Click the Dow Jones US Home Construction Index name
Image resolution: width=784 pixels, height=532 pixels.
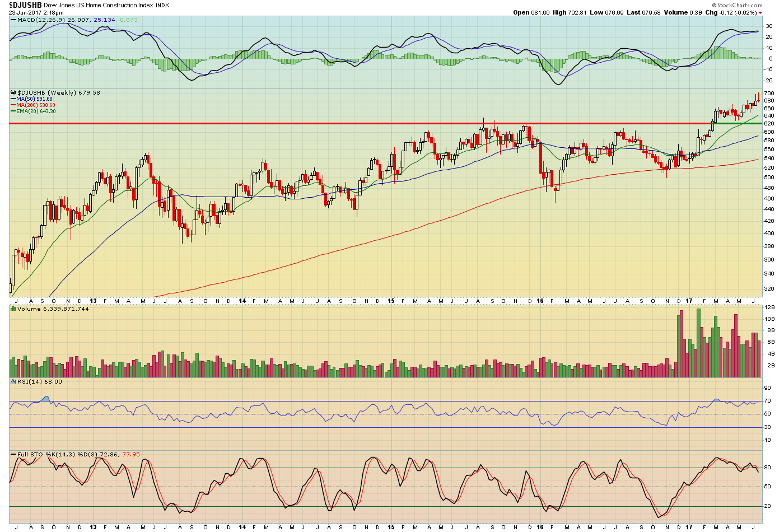pyautogui.click(x=99, y=5)
